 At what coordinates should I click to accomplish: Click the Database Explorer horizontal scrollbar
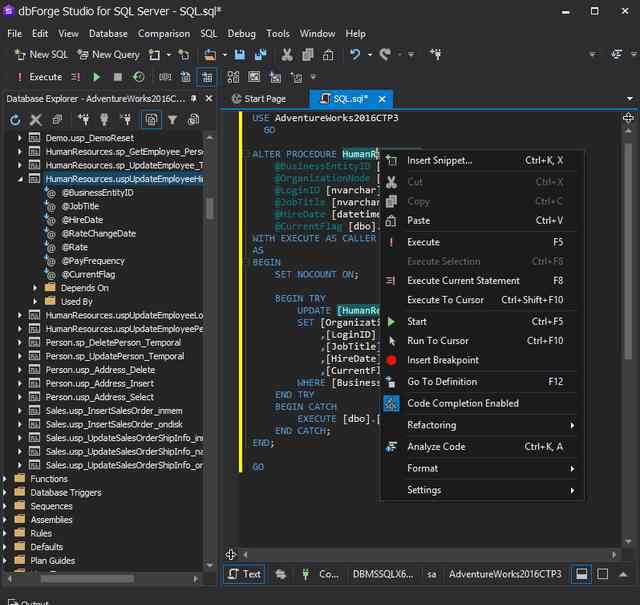87,579
